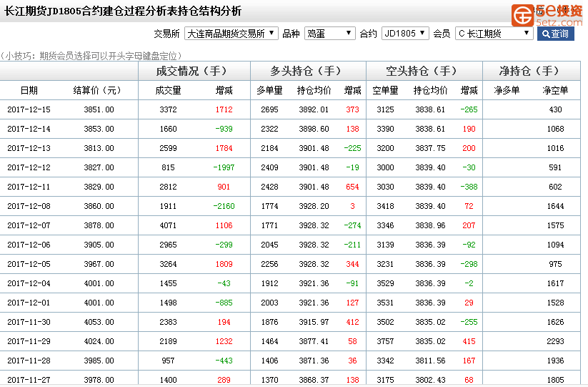The height and width of the screenshot is (387, 588).
Task: Click net short value 1936
Action: (x=555, y=361)
